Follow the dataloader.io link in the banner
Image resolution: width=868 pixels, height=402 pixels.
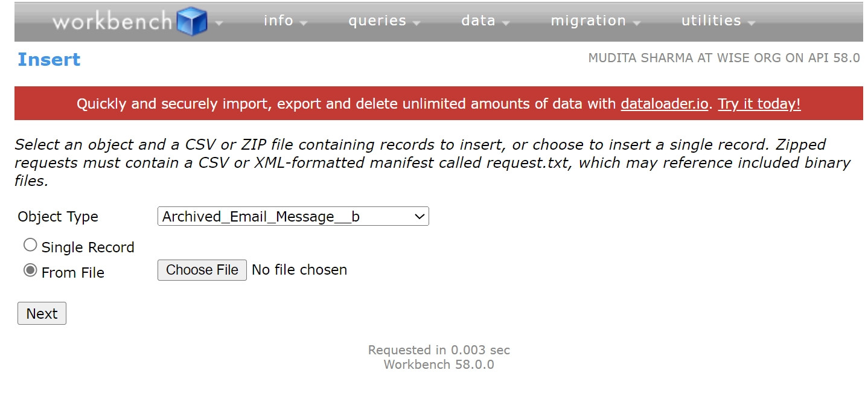(x=665, y=104)
